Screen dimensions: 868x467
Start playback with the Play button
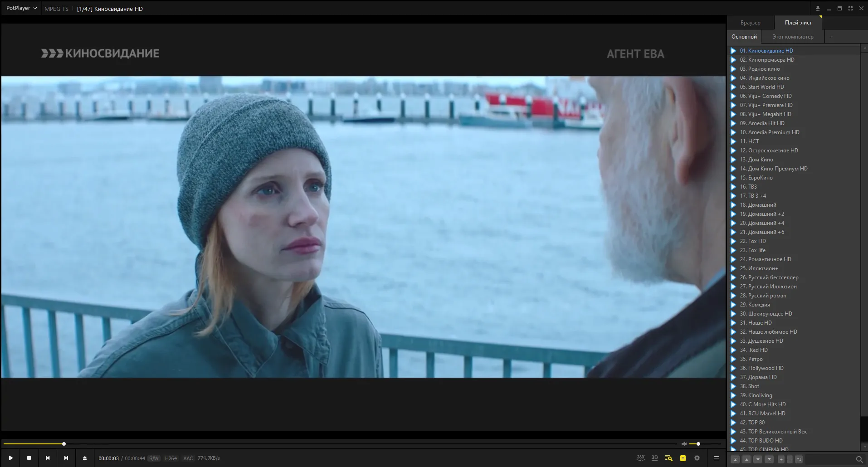pyautogui.click(x=10, y=458)
